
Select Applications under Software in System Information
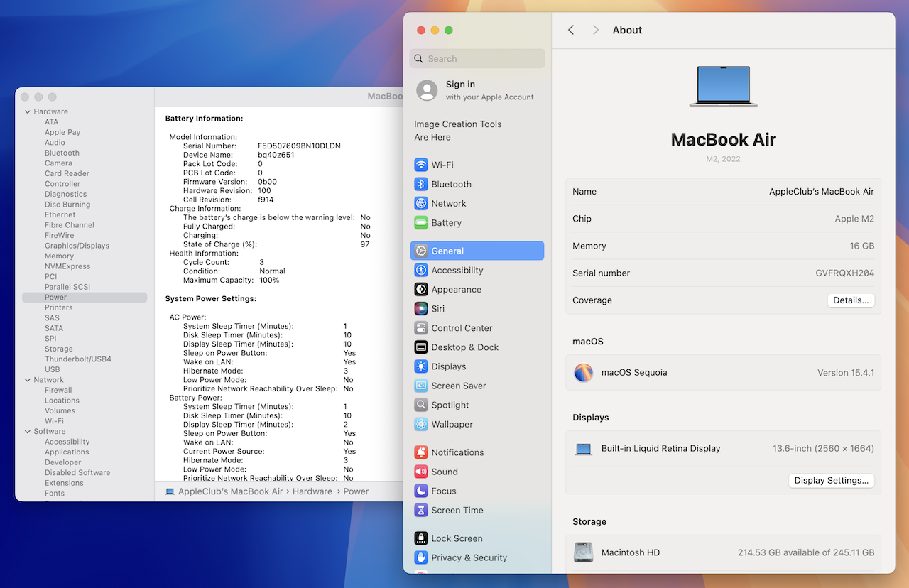click(67, 452)
